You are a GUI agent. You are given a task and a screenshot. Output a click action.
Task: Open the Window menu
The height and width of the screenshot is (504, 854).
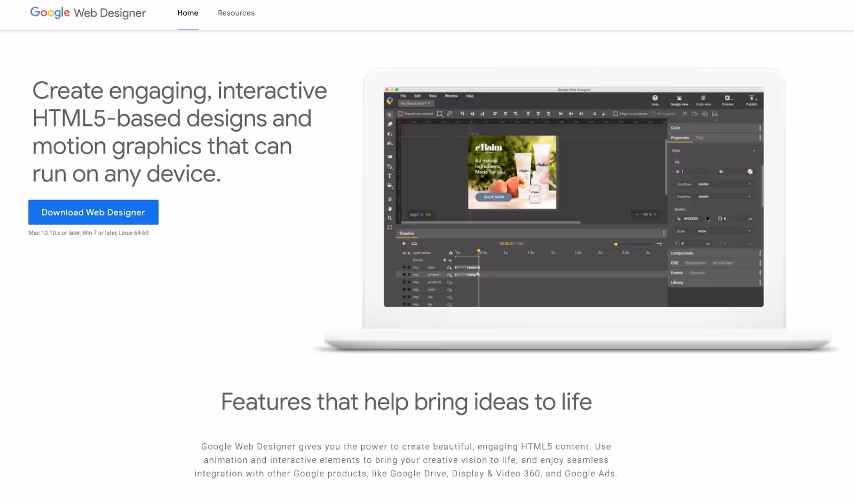pos(451,96)
